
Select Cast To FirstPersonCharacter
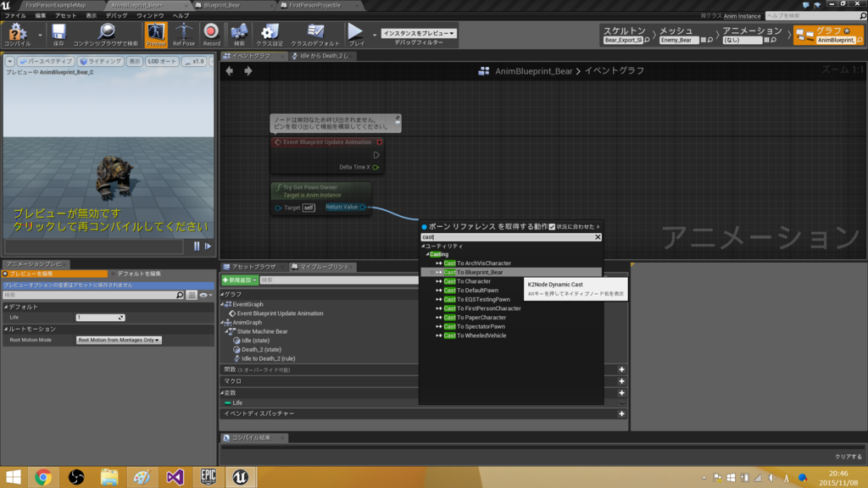tap(482, 308)
